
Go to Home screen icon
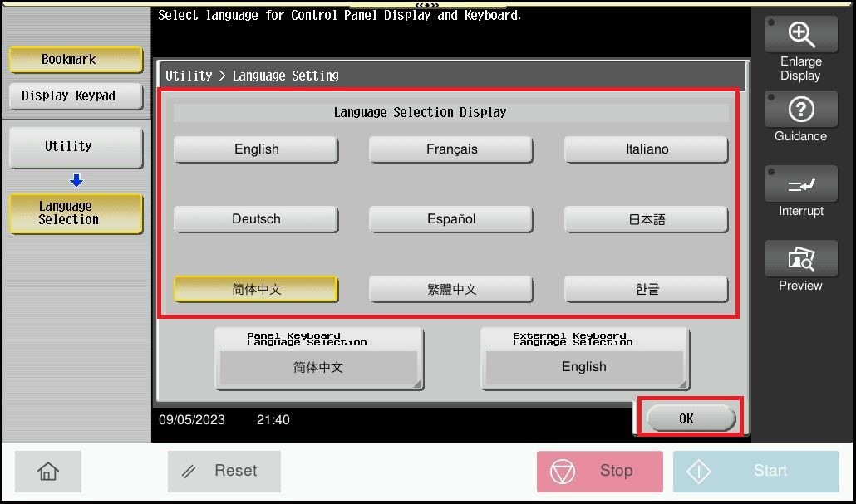[x=48, y=471]
